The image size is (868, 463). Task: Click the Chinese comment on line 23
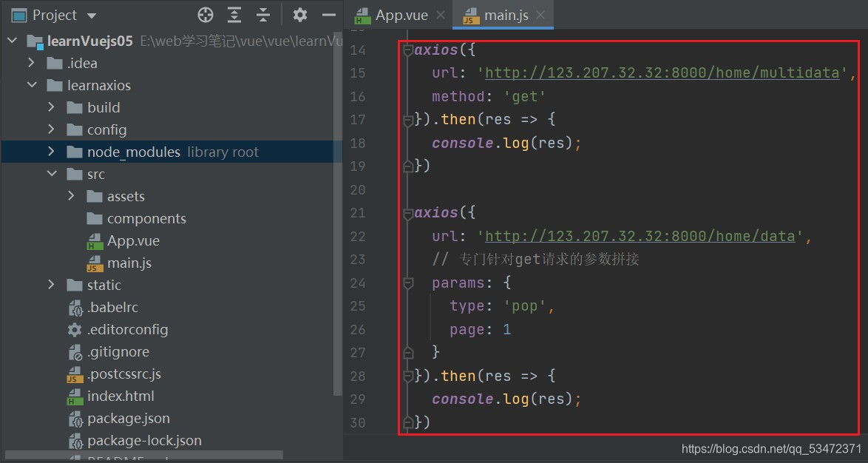point(536,259)
